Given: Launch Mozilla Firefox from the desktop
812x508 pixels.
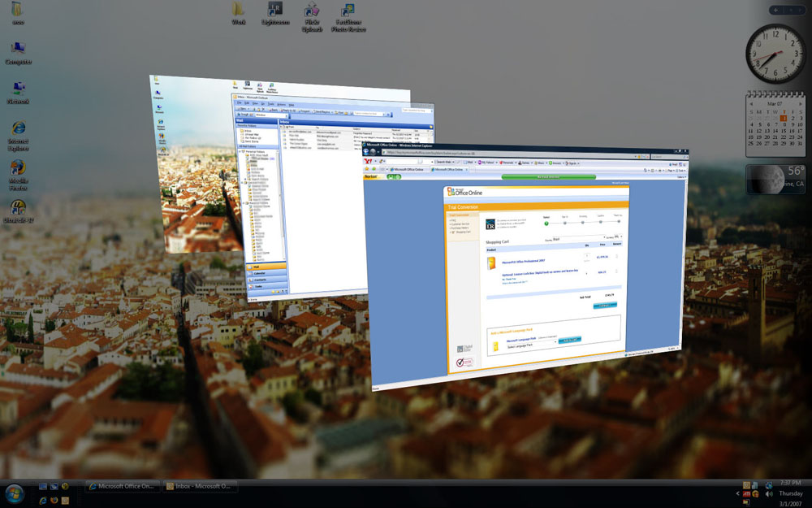Looking at the screenshot, I should pos(18,176).
